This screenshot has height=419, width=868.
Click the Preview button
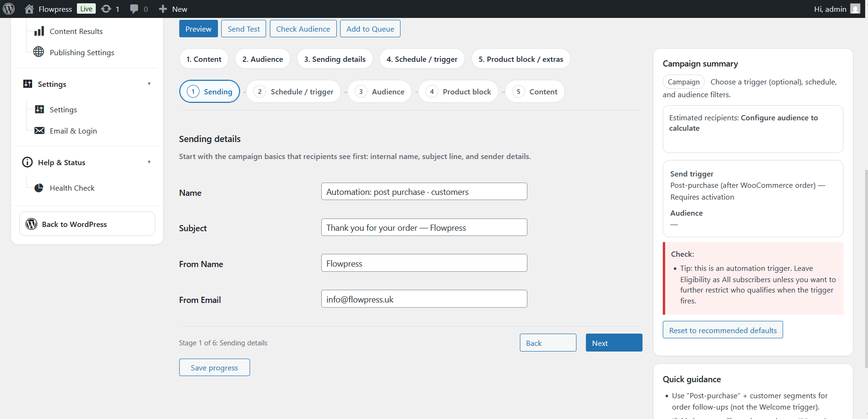point(199,29)
